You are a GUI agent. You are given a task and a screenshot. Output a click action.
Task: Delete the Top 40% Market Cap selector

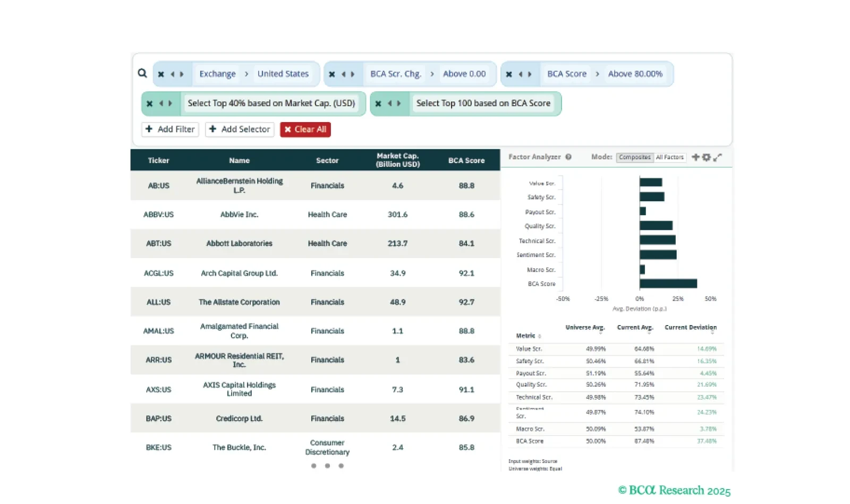tap(150, 104)
